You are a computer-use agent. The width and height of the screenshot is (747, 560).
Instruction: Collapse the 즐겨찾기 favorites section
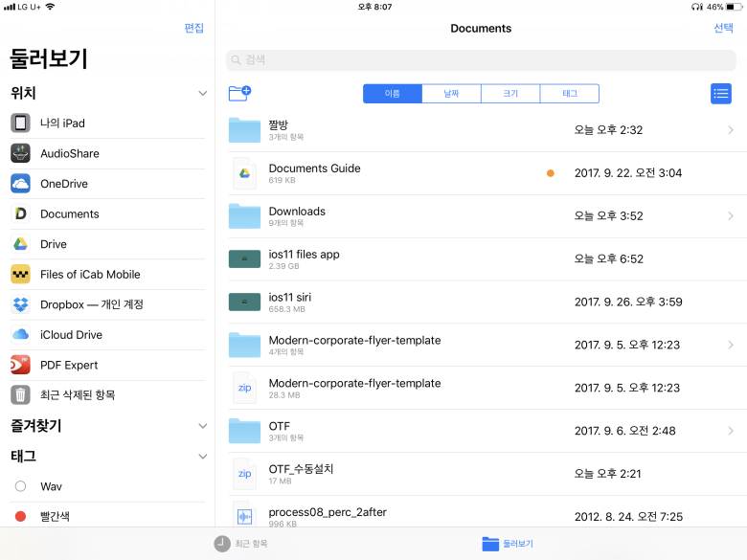coord(202,426)
